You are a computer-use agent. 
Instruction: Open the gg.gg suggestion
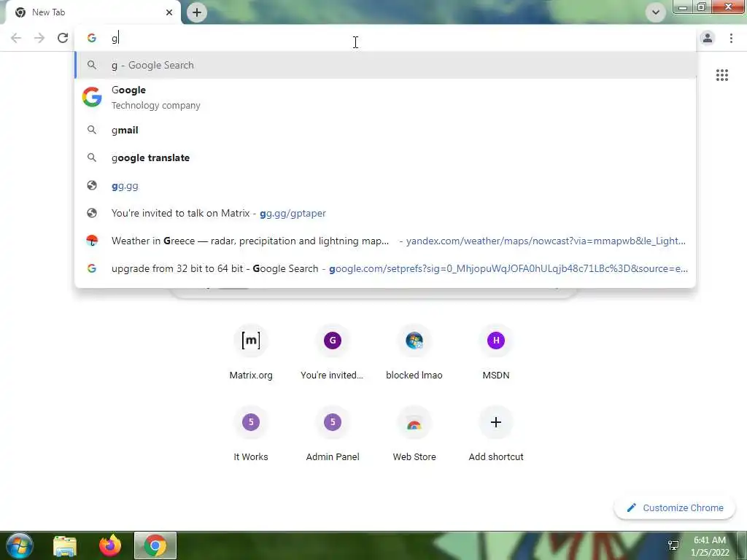pos(385,186)
